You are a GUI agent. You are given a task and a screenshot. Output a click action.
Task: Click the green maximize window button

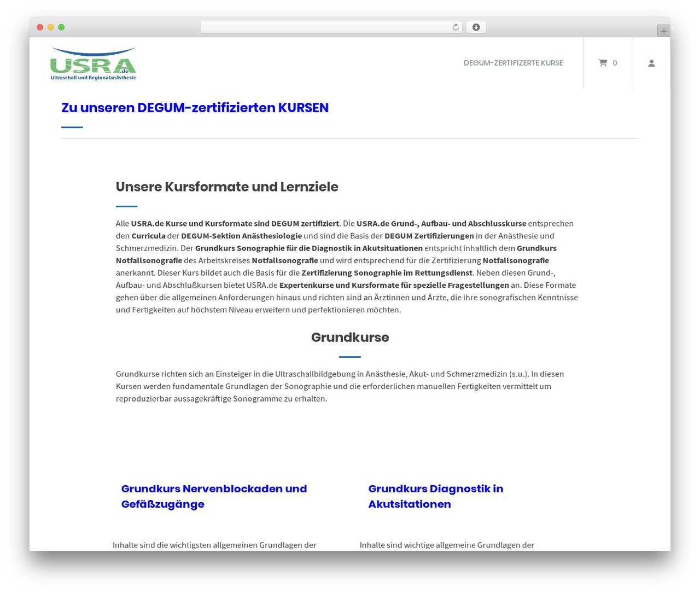pyautogui.click(x=61, y=27)
